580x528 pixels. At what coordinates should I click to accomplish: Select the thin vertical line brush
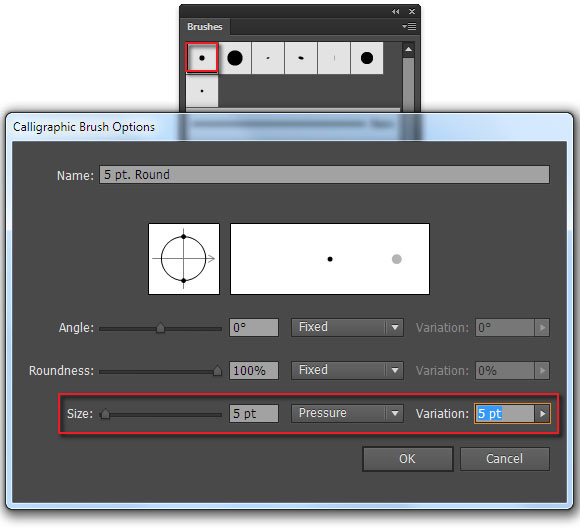pos(334,58)
